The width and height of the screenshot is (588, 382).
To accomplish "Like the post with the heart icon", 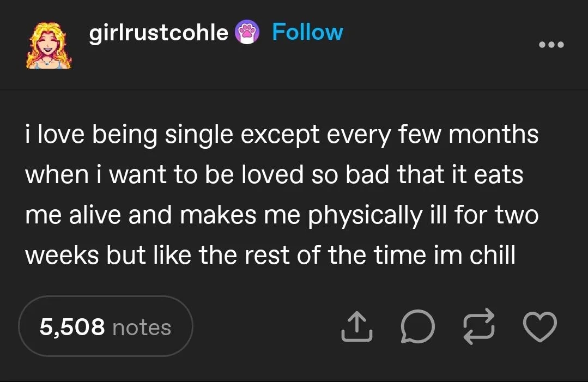I will 539,326.
